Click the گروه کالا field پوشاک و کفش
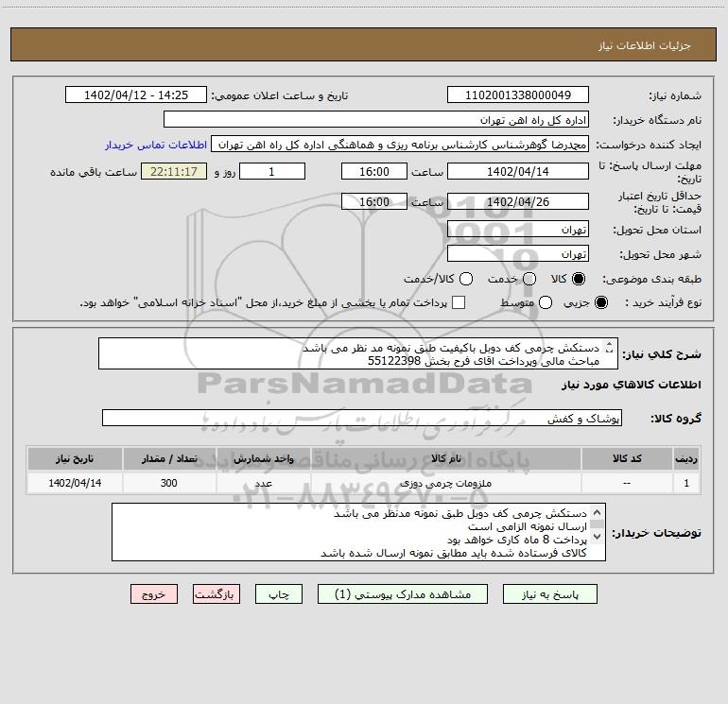728x704 pixels. pyautogui.click(x=362, y=418)
